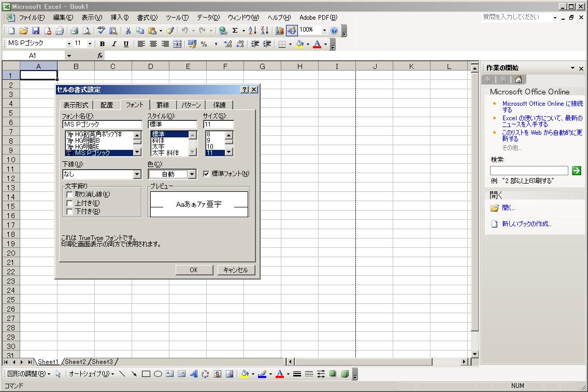Viewport: 588px width, 392px height.
Task: Open the zoom 100% dropdown
Action: [x=324, y=31]
